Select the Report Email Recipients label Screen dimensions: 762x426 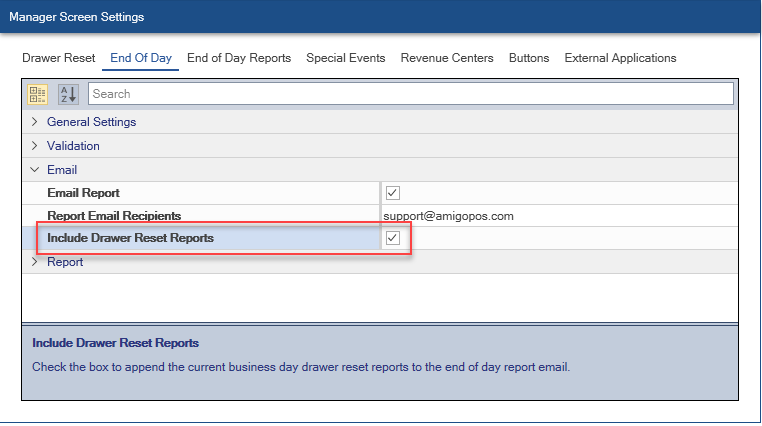pyautogui.click(x=114, y=216)
